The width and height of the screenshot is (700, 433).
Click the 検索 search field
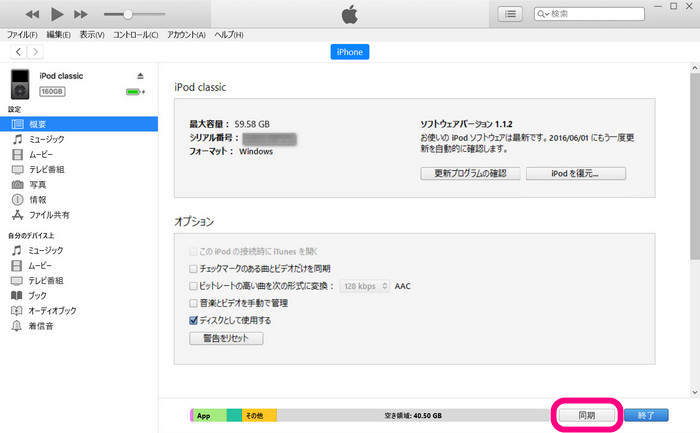tap(589, 14)
